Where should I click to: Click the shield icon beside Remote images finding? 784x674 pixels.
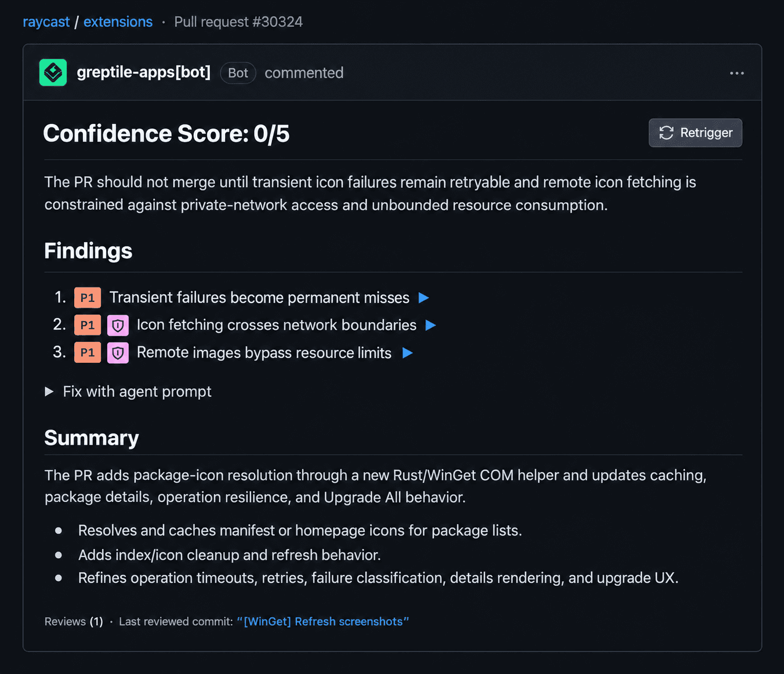118,352
